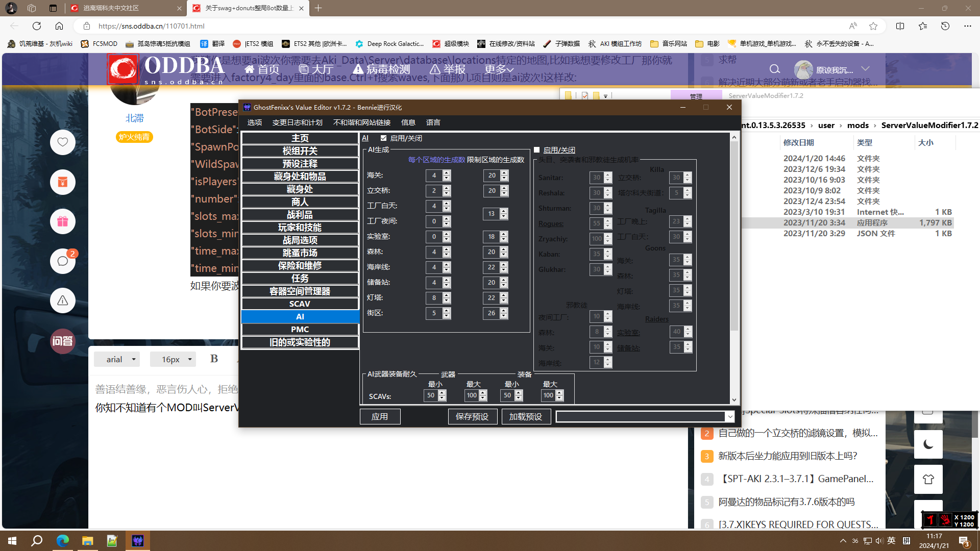This screenshot has height=551, width=980.
Task: Open the arial font dropdown
Action: [x=121, y=359]
